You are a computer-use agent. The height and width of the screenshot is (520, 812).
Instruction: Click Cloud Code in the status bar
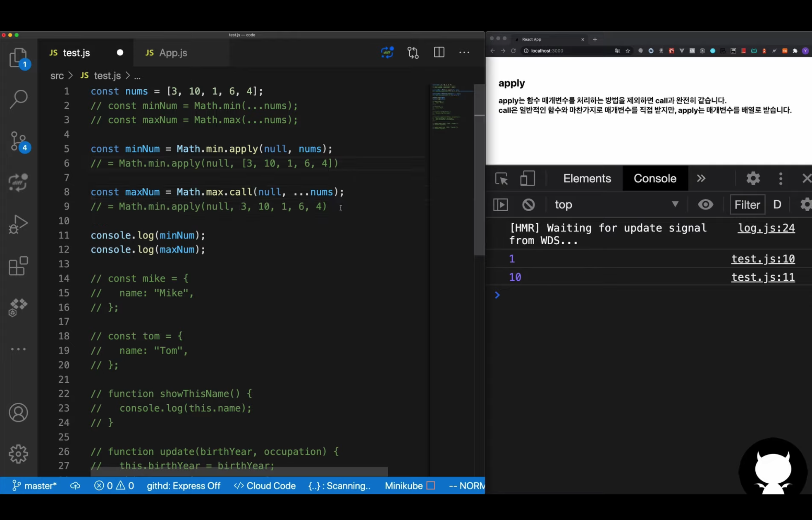click(x=265, y=486)
